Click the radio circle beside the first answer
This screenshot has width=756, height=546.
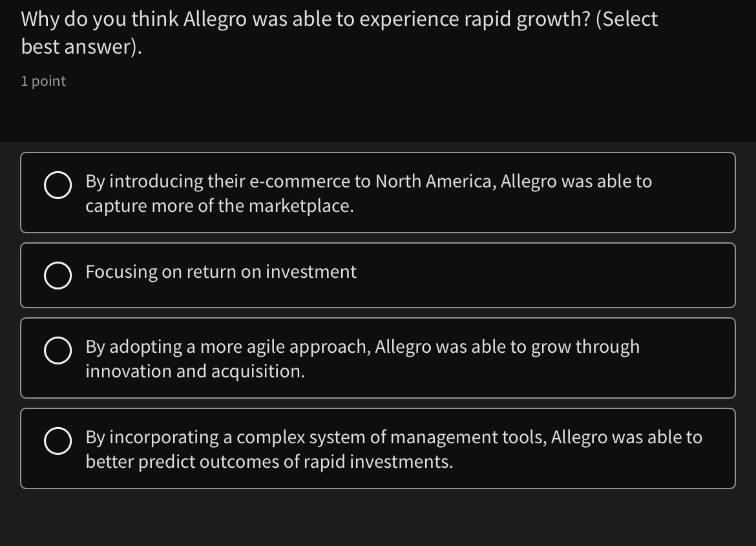pos(58,185)
